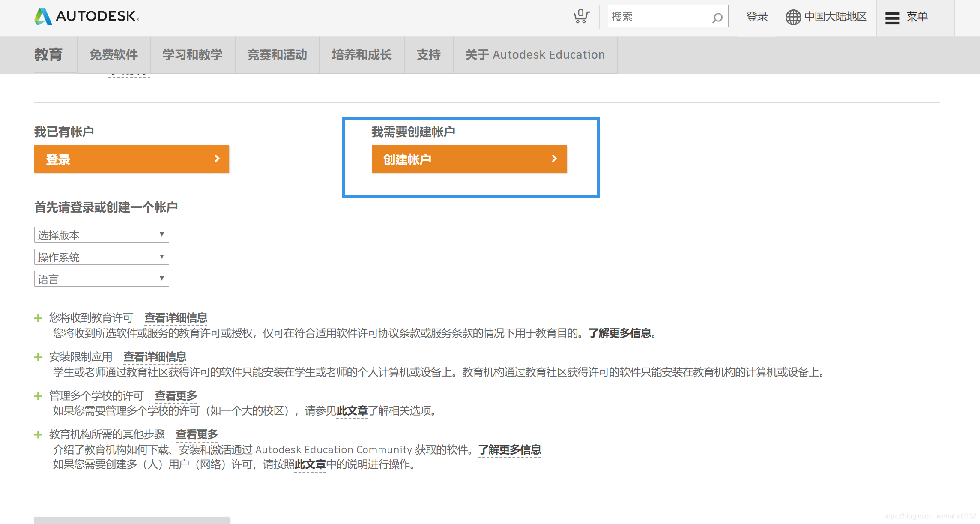
Task: Expand the 教育机构所需的其他步骤 plus icon
Action: pos(38,434)
